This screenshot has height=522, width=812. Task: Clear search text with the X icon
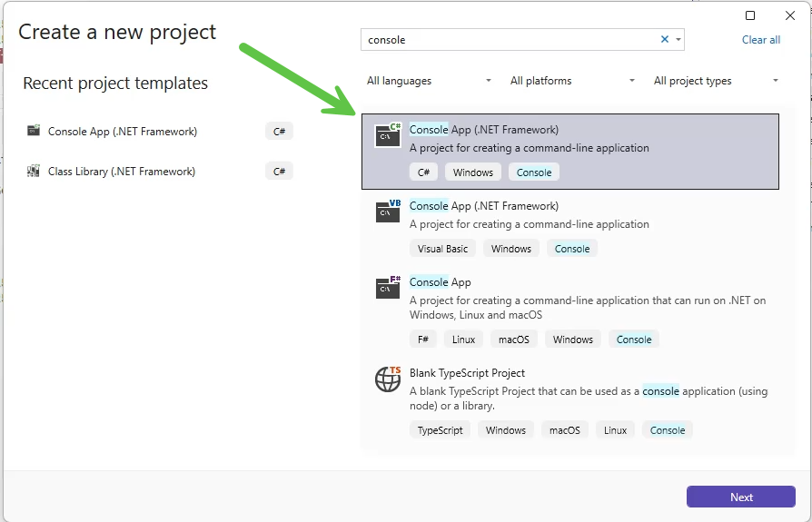664,40
